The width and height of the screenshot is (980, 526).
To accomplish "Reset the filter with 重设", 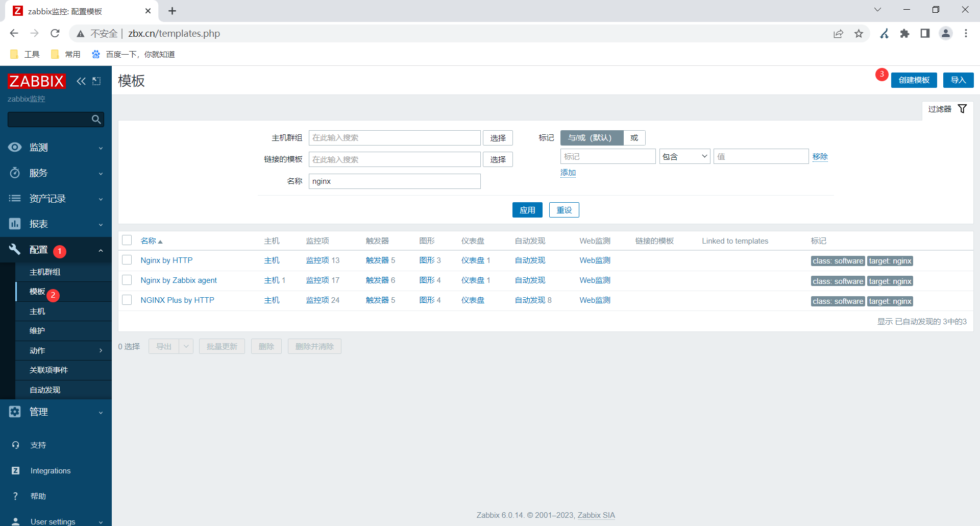I will (x=564, y=210).
